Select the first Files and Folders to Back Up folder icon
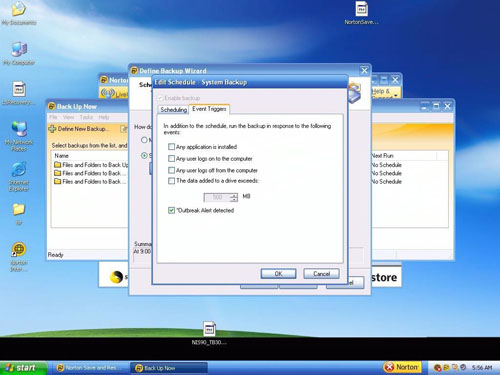 click(x=57, y=165)
